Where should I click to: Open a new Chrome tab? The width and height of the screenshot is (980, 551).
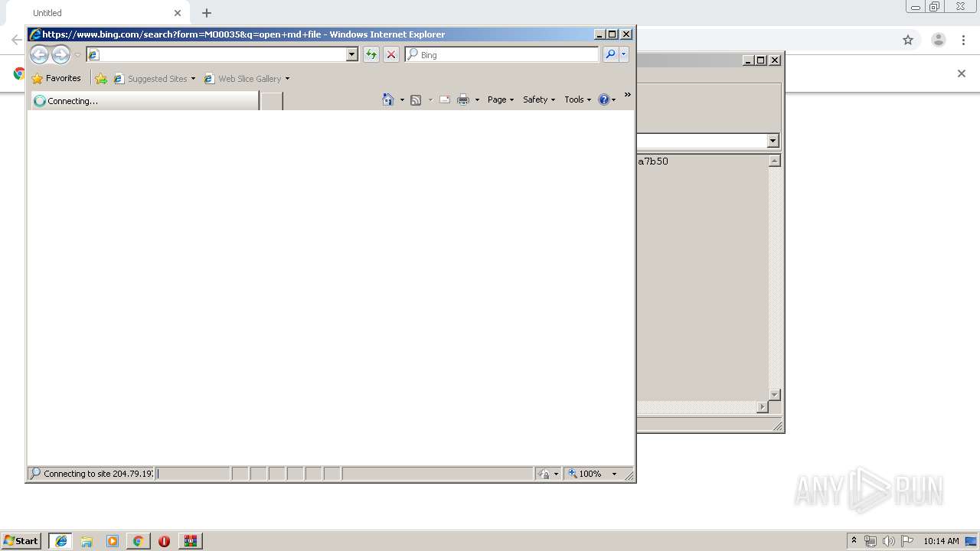click(x=207, y=13)
